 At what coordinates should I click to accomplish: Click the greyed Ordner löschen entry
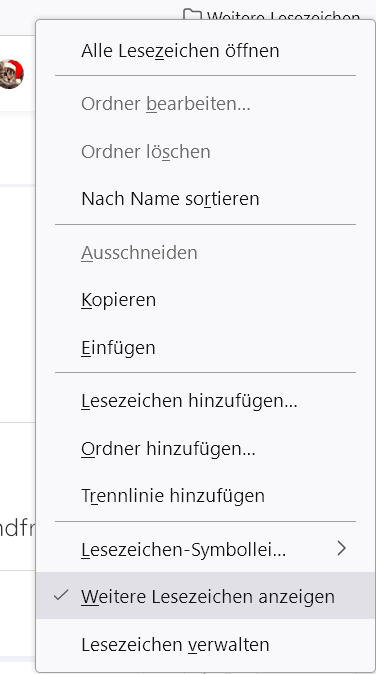click(x=205, y=152)
